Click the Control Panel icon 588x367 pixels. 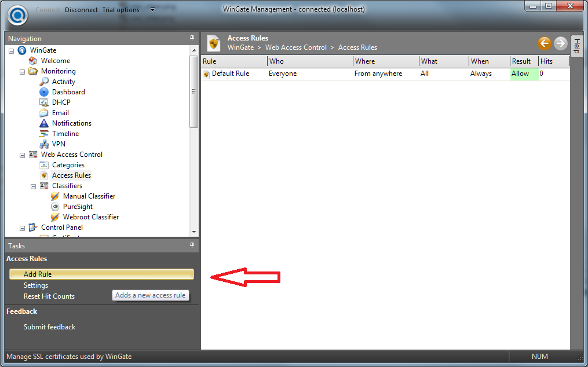(33, 227)
